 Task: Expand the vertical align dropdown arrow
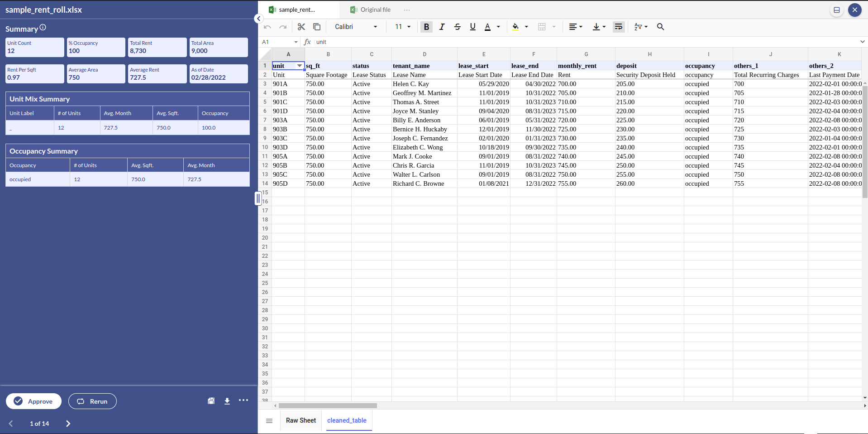(604, 27)
